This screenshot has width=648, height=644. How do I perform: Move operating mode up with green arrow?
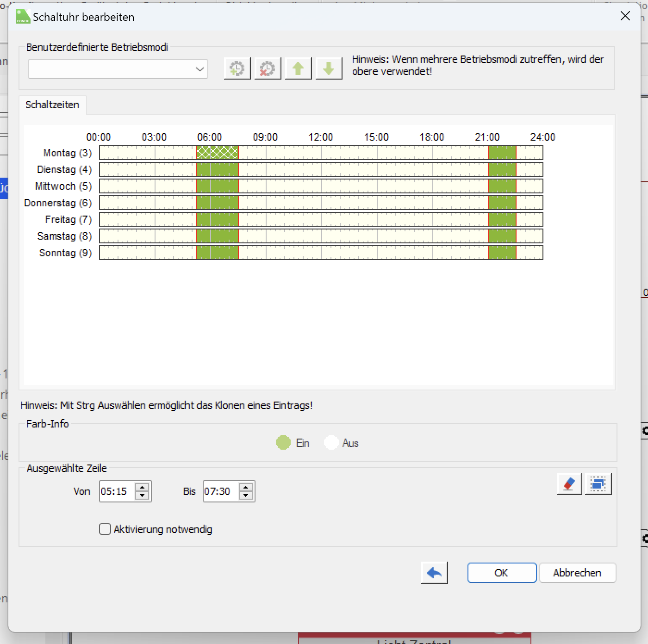point(298,69)
